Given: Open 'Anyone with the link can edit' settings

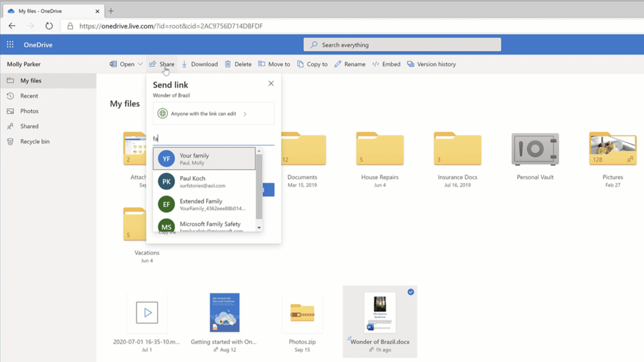Looking at the screenshot, I should pyautogui.click(x=214, y=114).
